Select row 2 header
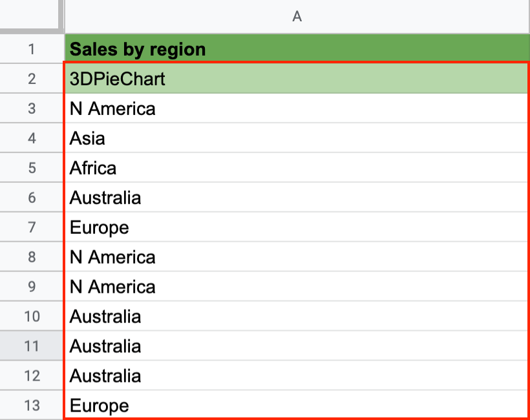The height and width of the screenshot is (420, 530). click(32, 79)
